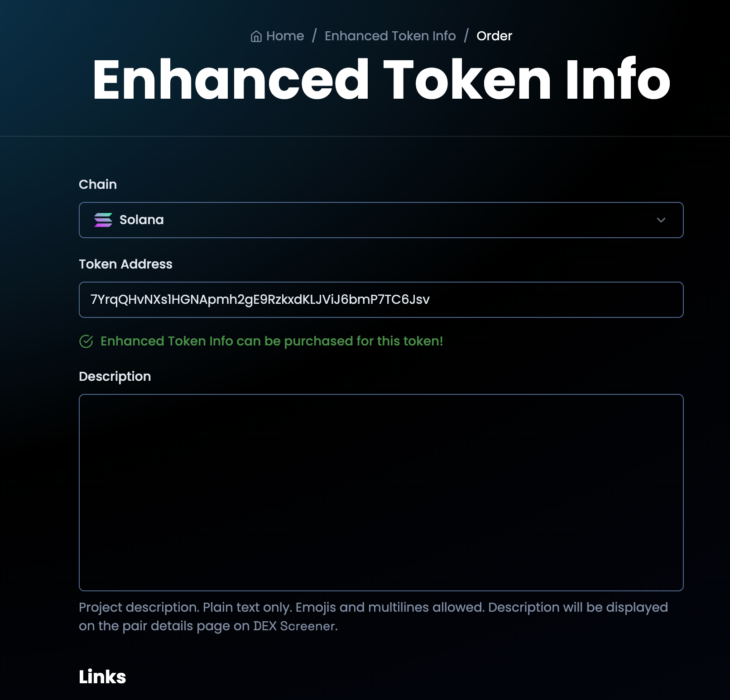Go to the Home breadcrumb link

(x=285, y=36)
